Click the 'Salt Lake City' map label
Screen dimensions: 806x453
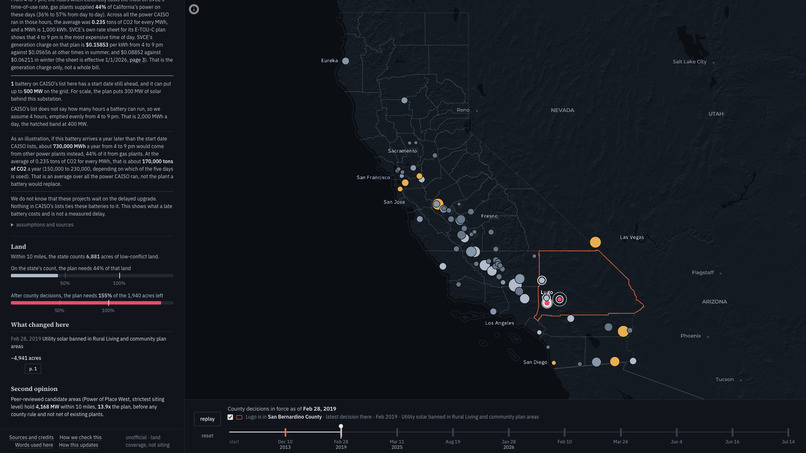(x=689, y=62)
